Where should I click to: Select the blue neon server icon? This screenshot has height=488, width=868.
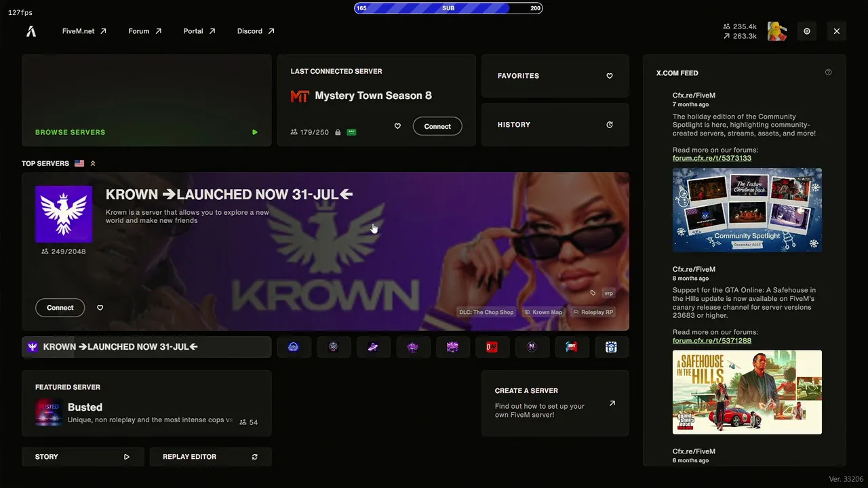click(x=294, y=347)
